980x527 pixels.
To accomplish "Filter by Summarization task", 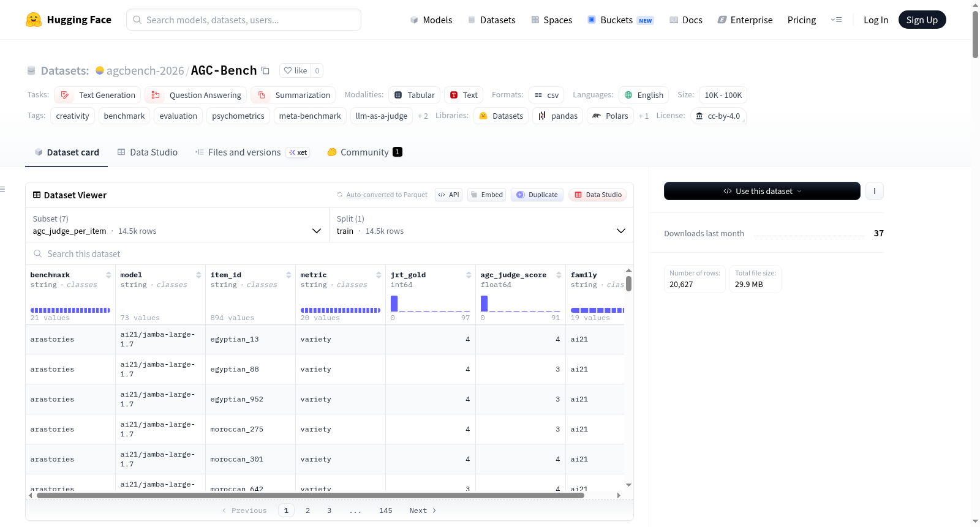I will 293,95.
